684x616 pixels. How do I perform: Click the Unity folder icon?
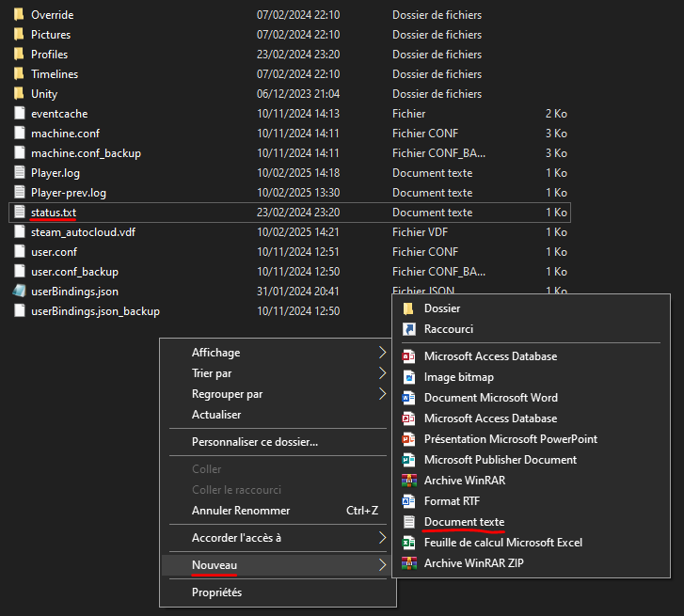click(19, 94)
